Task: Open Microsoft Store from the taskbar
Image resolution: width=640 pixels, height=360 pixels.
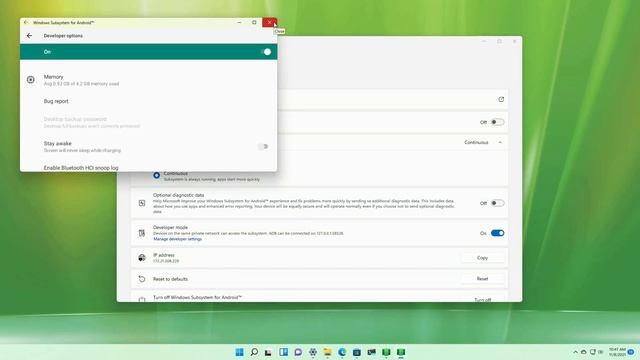Action: pyautogui.click(x=357, y=352)
